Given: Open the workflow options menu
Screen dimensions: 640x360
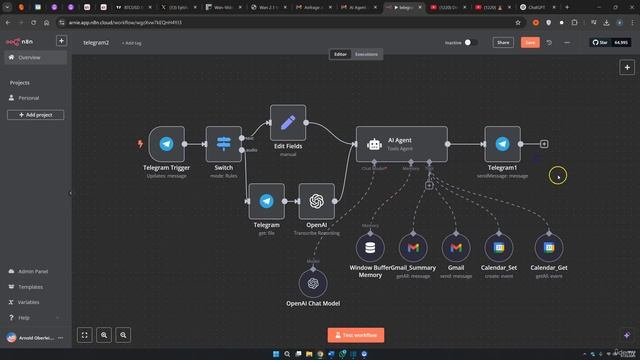Looking at the screenshot, I should click(567, 42).
